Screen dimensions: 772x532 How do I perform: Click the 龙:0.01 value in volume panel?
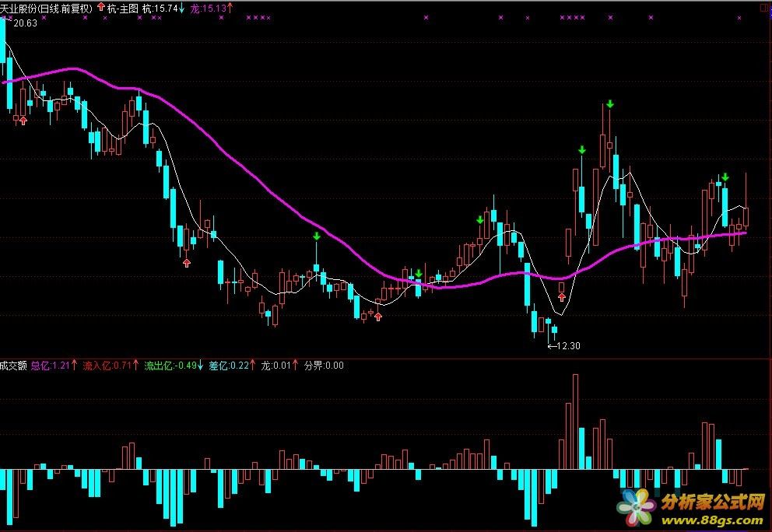click(x=275, y=366)
